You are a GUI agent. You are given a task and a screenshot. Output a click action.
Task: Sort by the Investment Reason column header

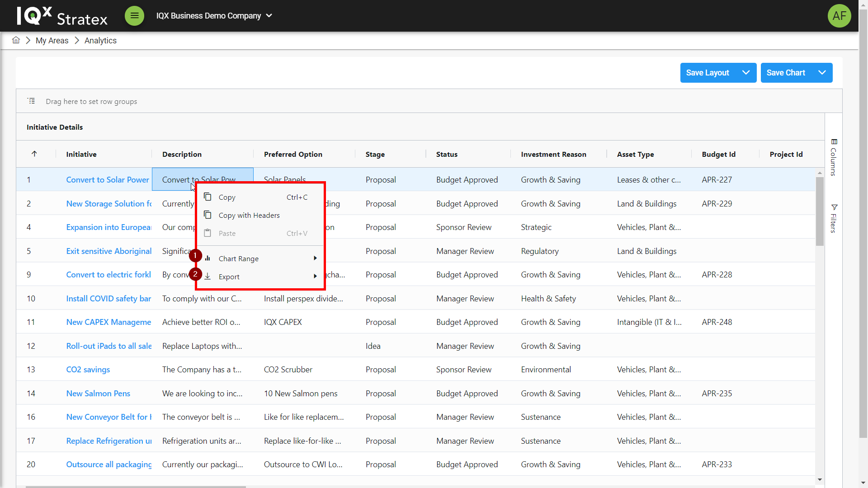pos(553,154)
